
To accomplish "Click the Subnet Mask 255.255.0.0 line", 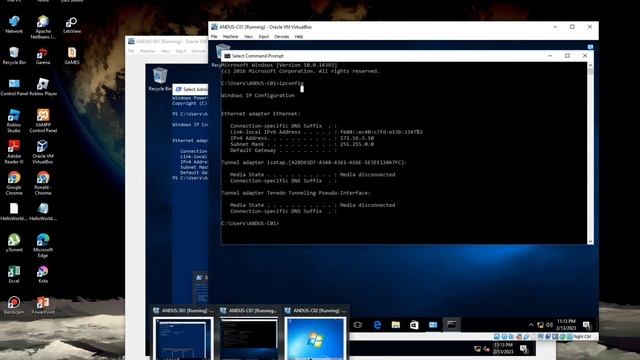I will pos(302,144).
